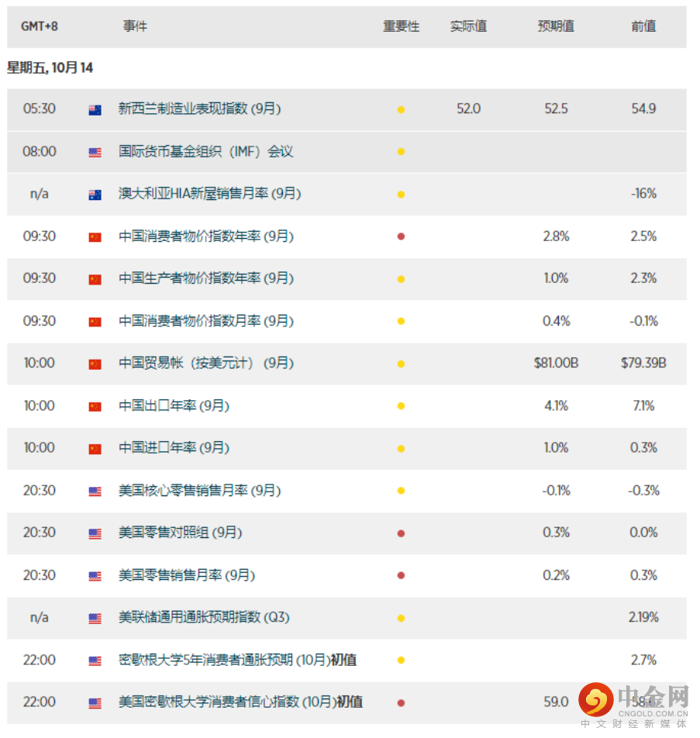
Task: Click the China flag beside 中国消费者物价指数年率
Action: click(95, 237)
